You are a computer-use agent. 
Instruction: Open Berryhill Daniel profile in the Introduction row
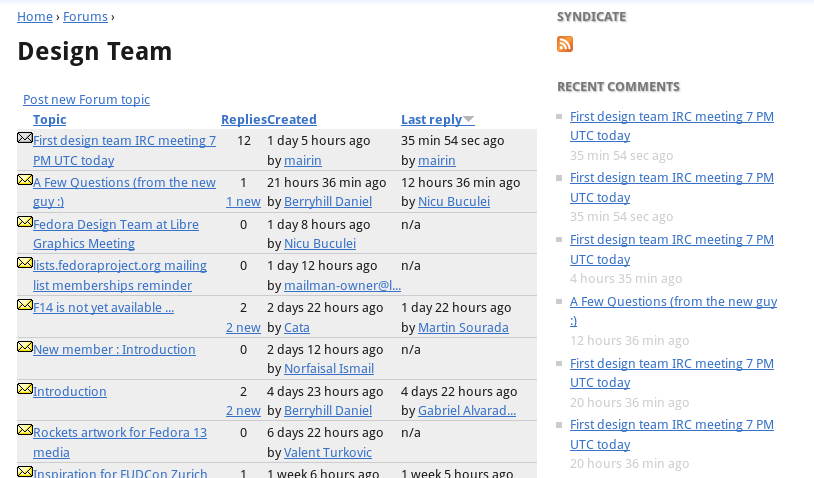tap(328, 411)
